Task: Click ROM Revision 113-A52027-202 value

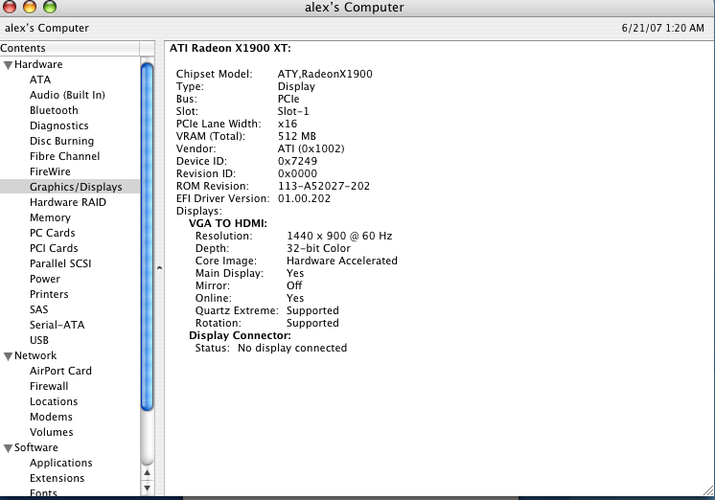Action: tap(324, 186)
